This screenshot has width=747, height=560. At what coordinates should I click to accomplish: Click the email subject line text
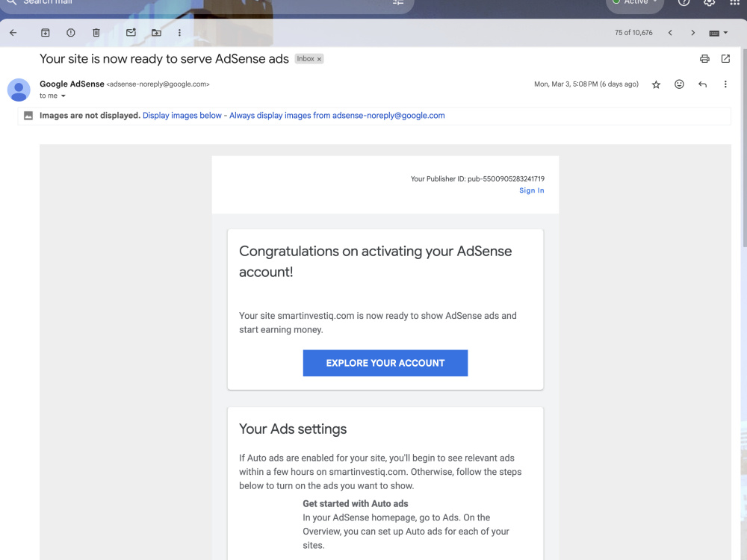pyautogui.click(x=164, y=59)
